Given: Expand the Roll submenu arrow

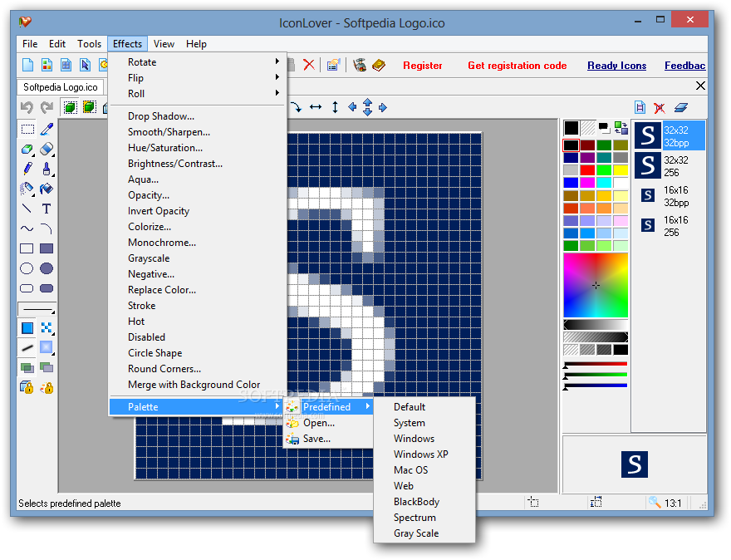Looking at the screenshot, I should coord(277,93).
